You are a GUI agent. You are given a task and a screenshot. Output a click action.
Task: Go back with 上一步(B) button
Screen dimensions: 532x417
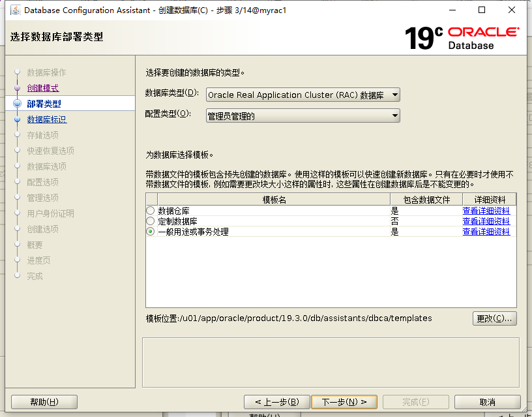pos(277,402)
